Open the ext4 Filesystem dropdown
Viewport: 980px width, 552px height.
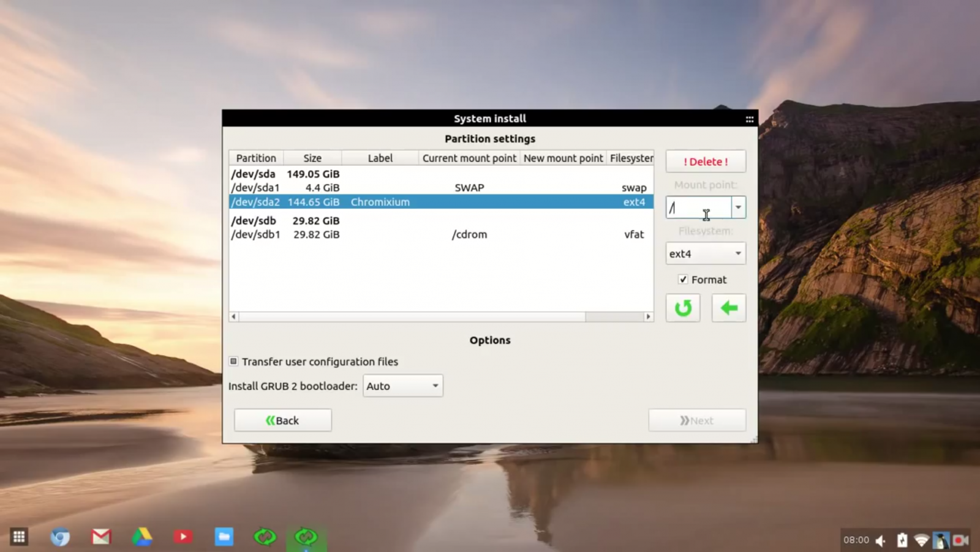(x=706, y=253)
